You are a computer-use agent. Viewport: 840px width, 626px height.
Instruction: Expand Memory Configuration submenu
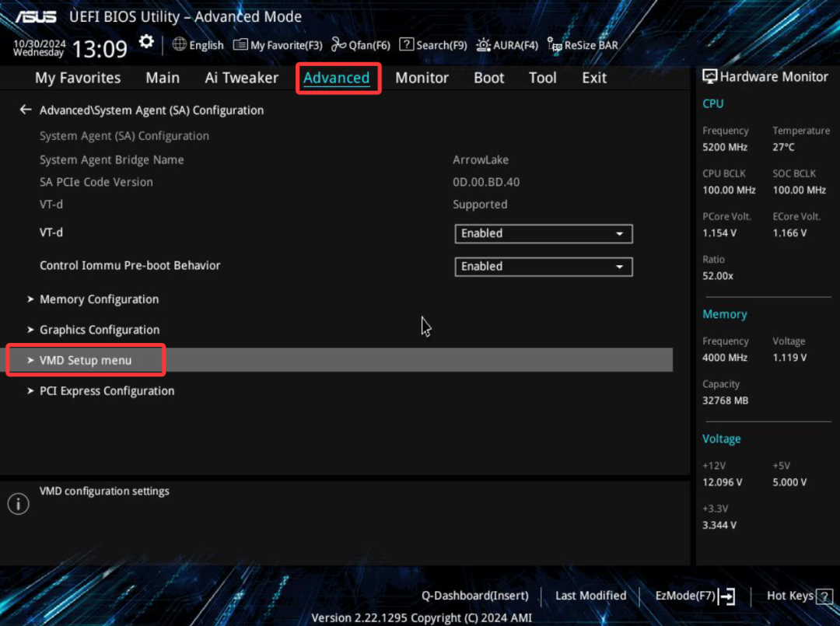pyautogui.click(x=99, y=299)
